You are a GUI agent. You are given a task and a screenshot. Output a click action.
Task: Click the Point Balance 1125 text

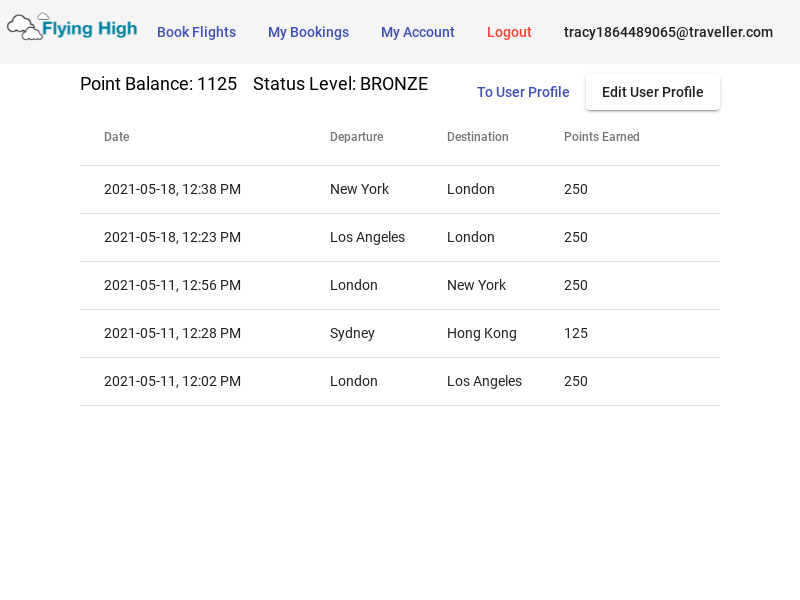point(158,84)
